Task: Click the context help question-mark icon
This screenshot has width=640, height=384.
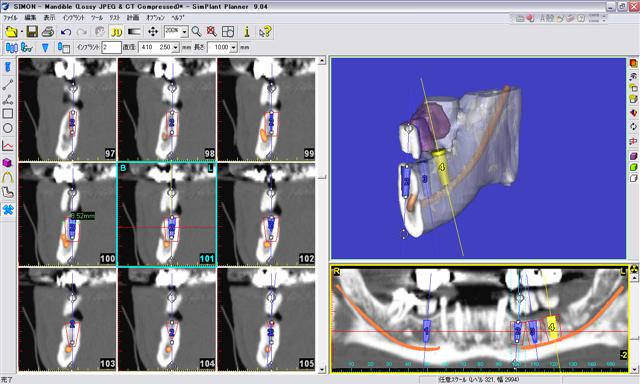Action: click(x=265, y=32)
